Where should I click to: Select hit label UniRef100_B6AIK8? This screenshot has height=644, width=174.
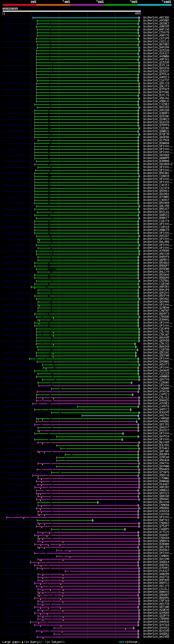[156, 347]
